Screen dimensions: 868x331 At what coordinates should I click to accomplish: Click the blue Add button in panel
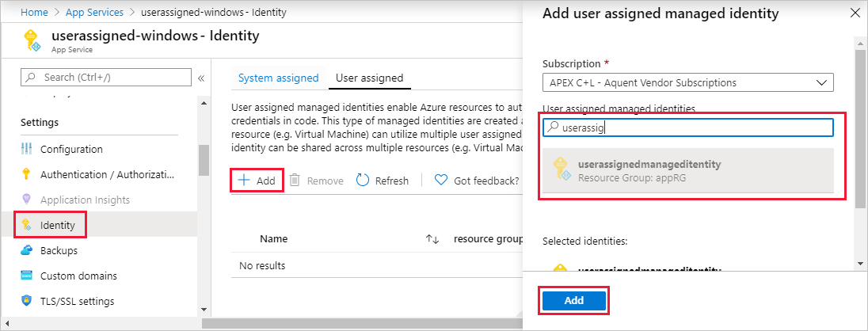tap(574, 301)
